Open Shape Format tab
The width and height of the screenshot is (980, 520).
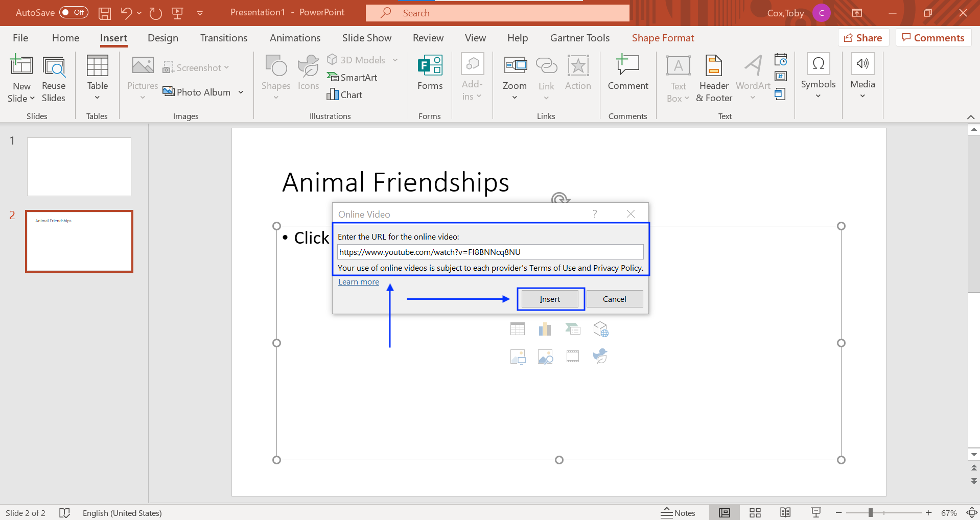pyautogui.click(x=663, y=38)
